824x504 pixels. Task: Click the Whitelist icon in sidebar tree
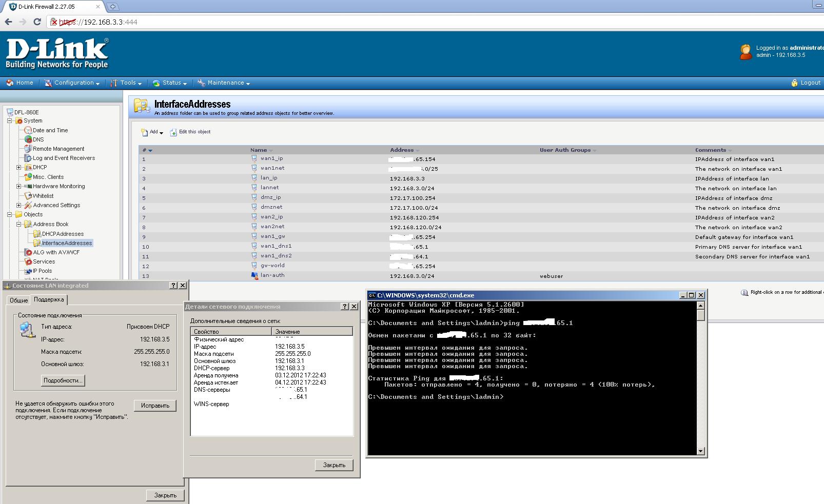click(x=28, y=196)
